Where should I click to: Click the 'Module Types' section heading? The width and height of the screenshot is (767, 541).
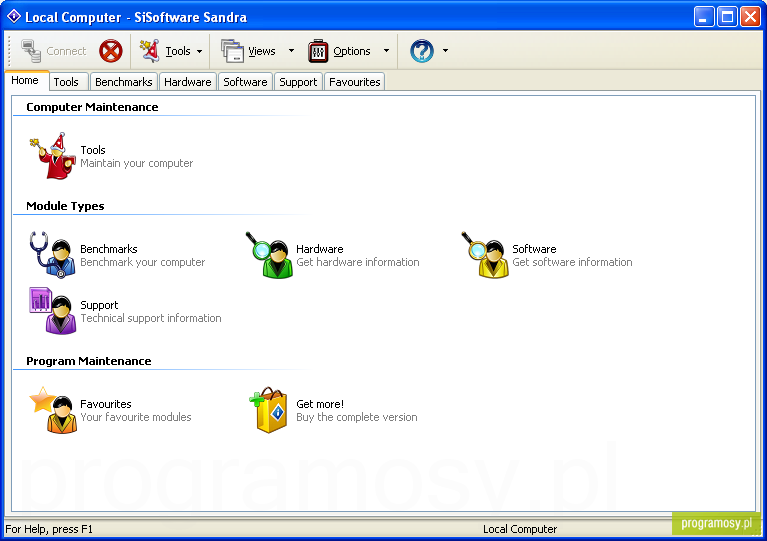[x=65, y=206]
